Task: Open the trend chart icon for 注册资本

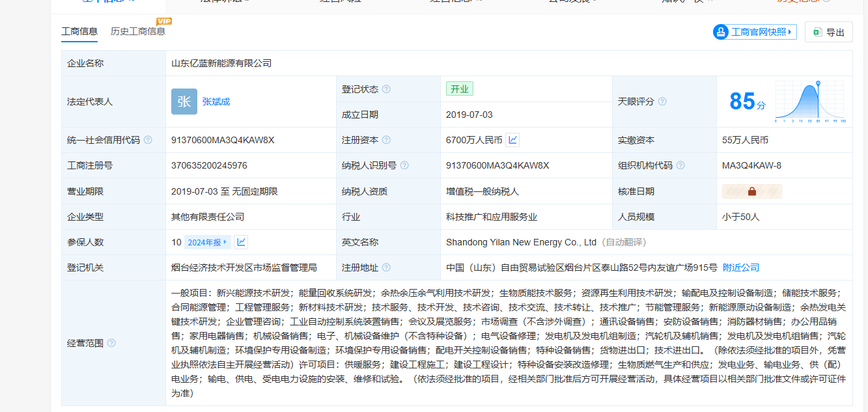Action: click(x=513, y=140)
